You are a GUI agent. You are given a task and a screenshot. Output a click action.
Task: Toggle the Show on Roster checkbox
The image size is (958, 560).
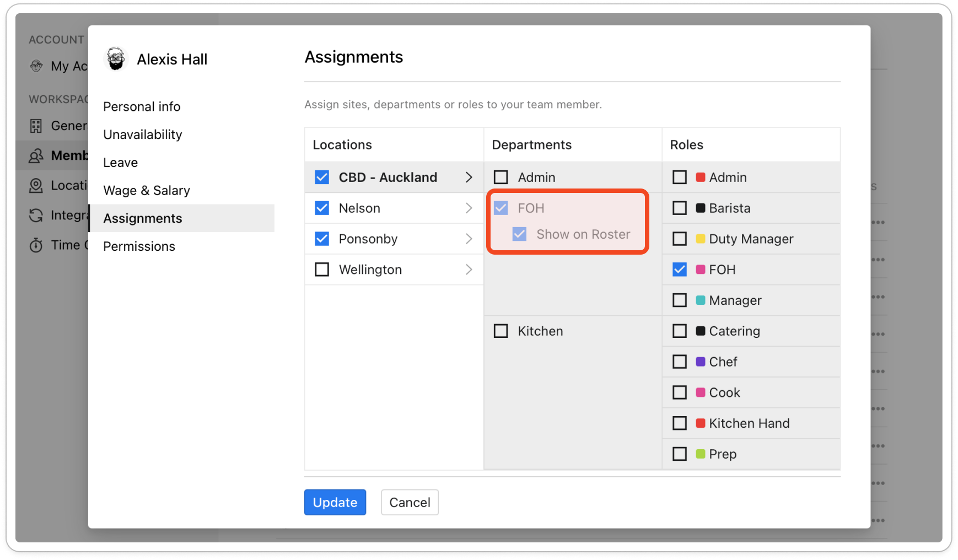coord(520,234)
